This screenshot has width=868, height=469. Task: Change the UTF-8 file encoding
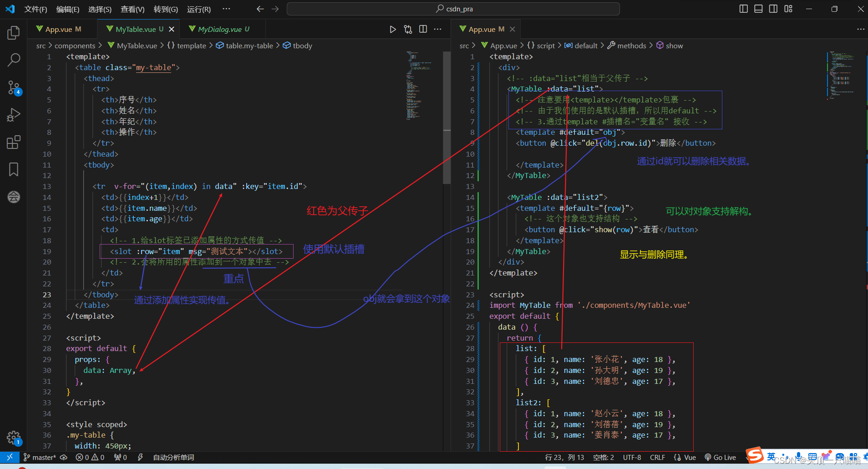coord(632,457)
